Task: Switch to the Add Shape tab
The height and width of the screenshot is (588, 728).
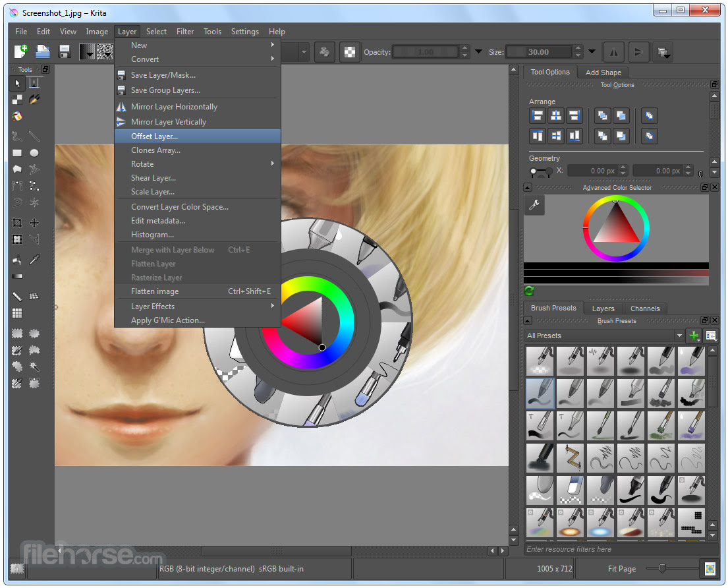Action: pos(603,73)
